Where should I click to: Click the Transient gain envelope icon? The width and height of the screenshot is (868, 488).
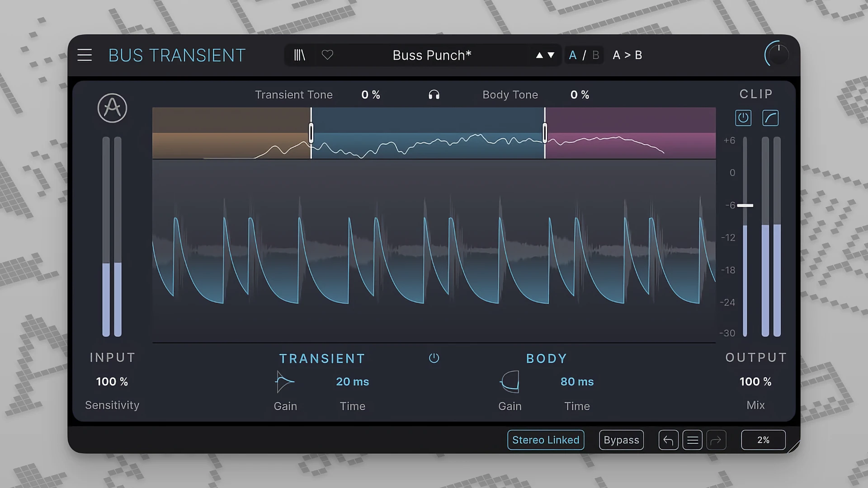tap(284, 381)
